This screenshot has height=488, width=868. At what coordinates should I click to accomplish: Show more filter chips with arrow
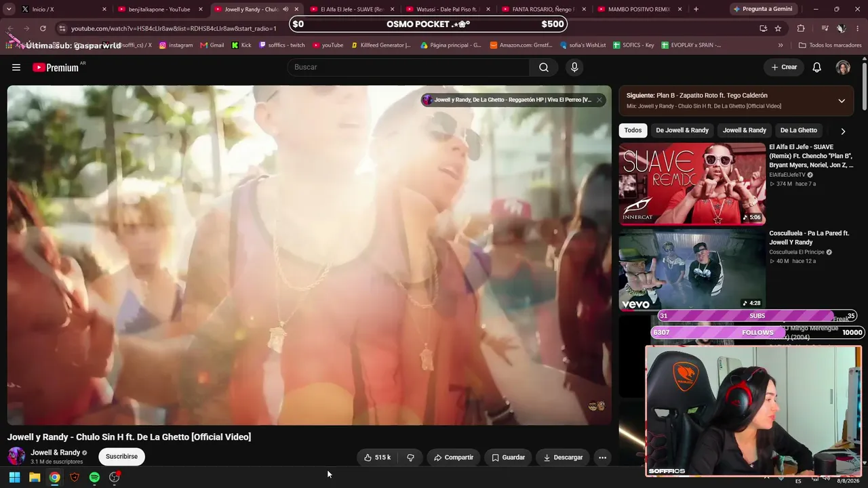843,131
